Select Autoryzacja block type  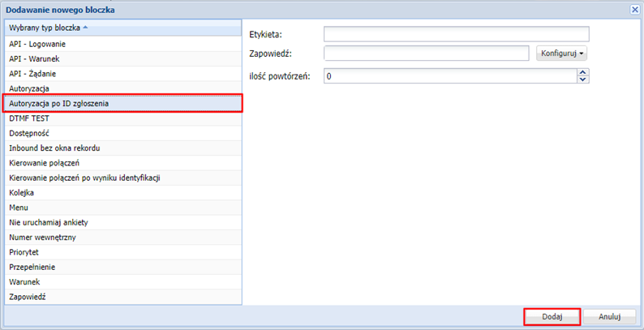tap(123, 88)
